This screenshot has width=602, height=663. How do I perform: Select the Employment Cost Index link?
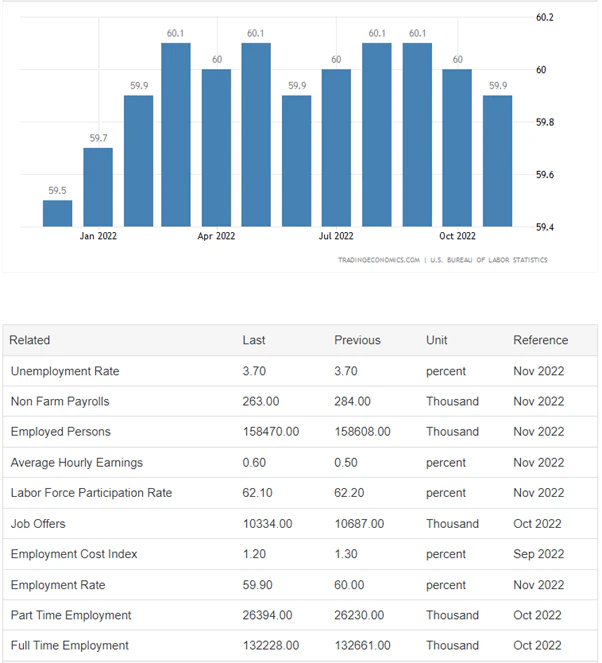(74, 554)
